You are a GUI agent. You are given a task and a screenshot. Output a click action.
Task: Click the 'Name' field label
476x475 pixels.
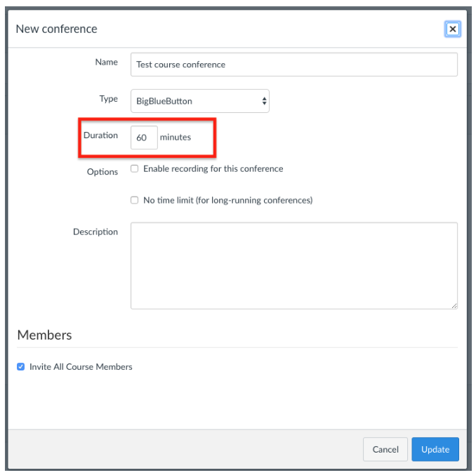106,62
